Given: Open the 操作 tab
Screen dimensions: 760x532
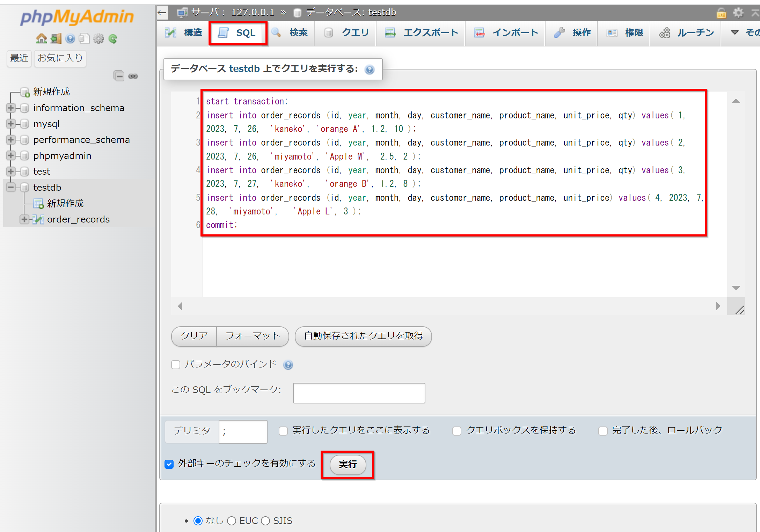Looking at the screenshot, I should click(572, 33).
